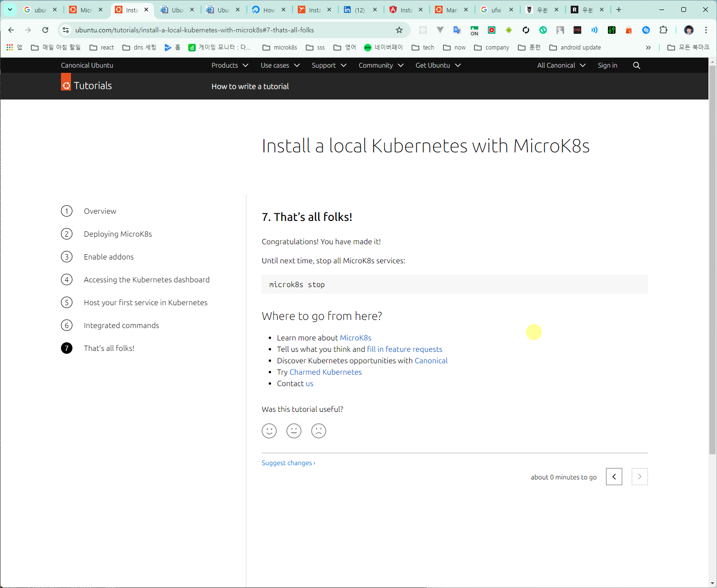The image size is (717, 588).
Task: Go back with the browser back arrow
Action: [11, 30]
